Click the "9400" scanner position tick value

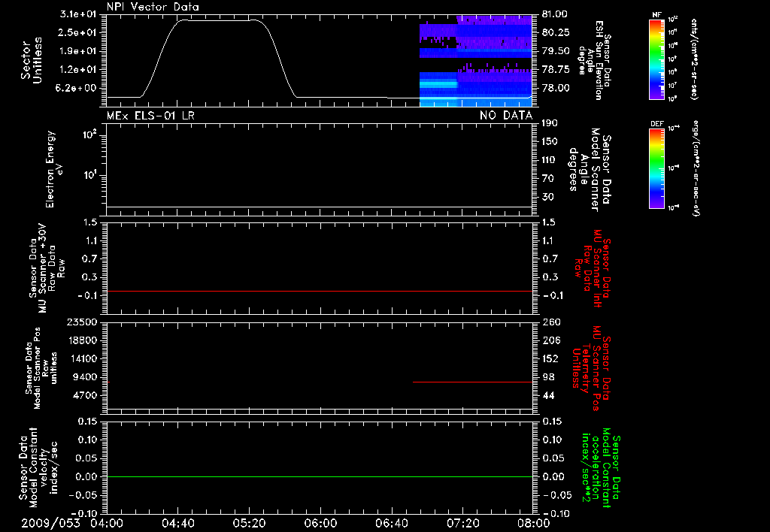tap(84, 377)
